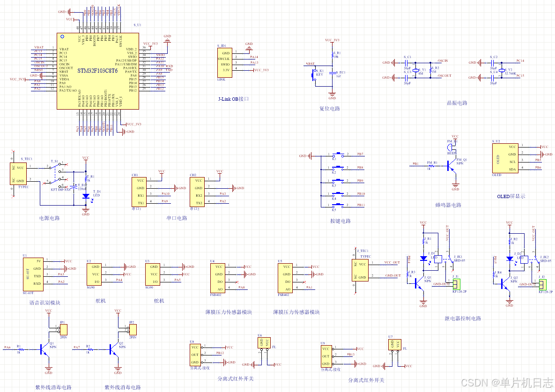Select the S_K1 KEY reset push button
The image size is (555, 392).
[x=314, y=74]
